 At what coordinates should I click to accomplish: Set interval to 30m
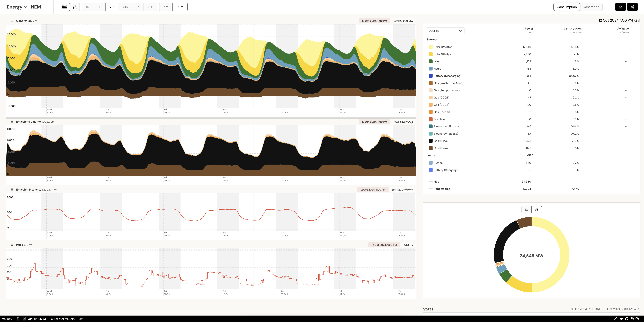(x=180, y=7)
